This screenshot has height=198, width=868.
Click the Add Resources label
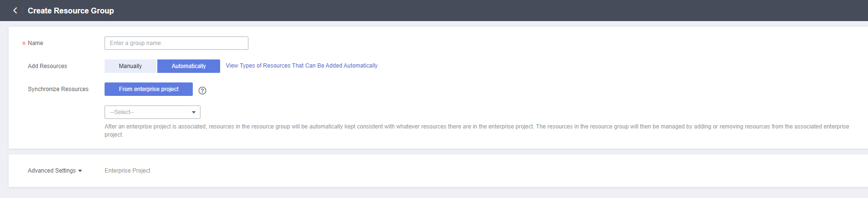47,66
